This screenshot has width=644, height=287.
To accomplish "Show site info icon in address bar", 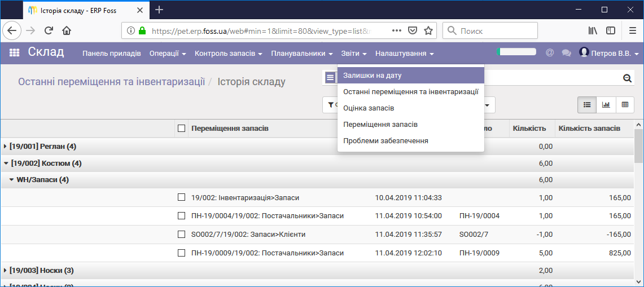I will (130, 30).
